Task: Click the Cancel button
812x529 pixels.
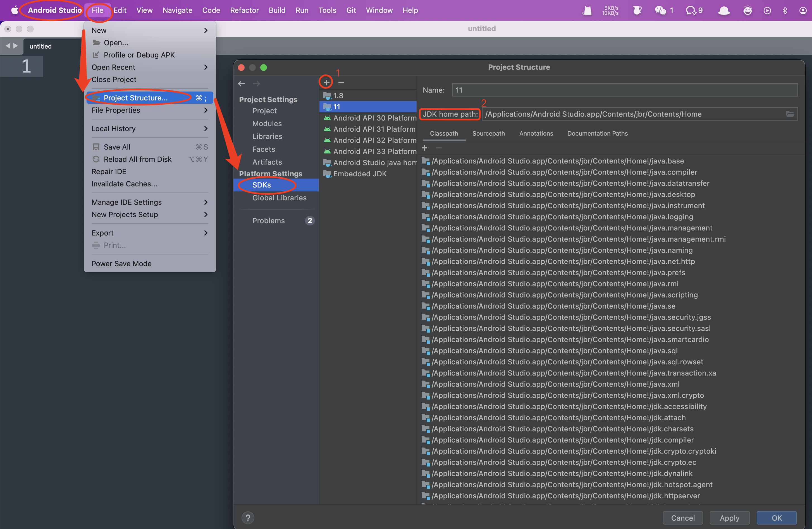Action: (x=683, y=518)
